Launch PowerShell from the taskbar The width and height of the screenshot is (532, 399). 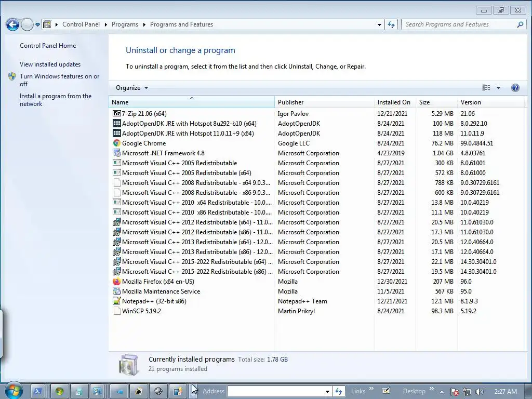pos(38,391)
